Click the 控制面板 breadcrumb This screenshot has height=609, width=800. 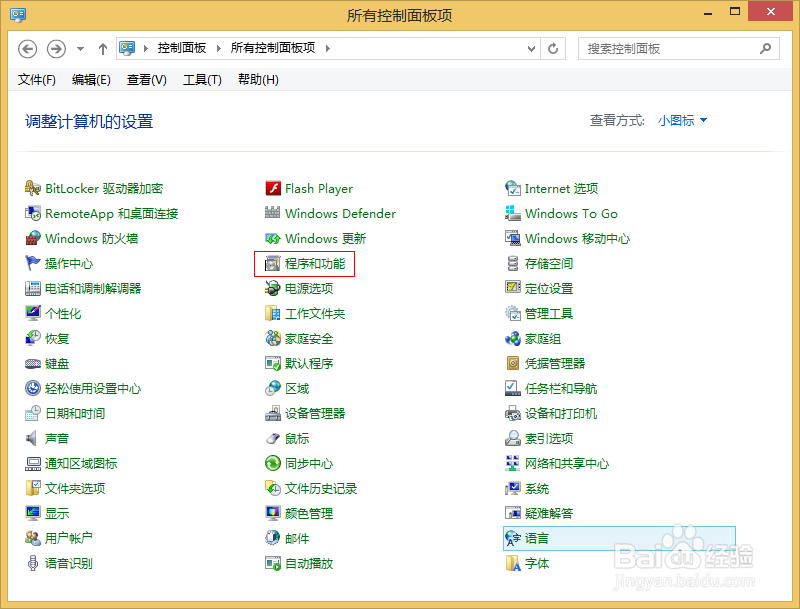coord(182,48)
